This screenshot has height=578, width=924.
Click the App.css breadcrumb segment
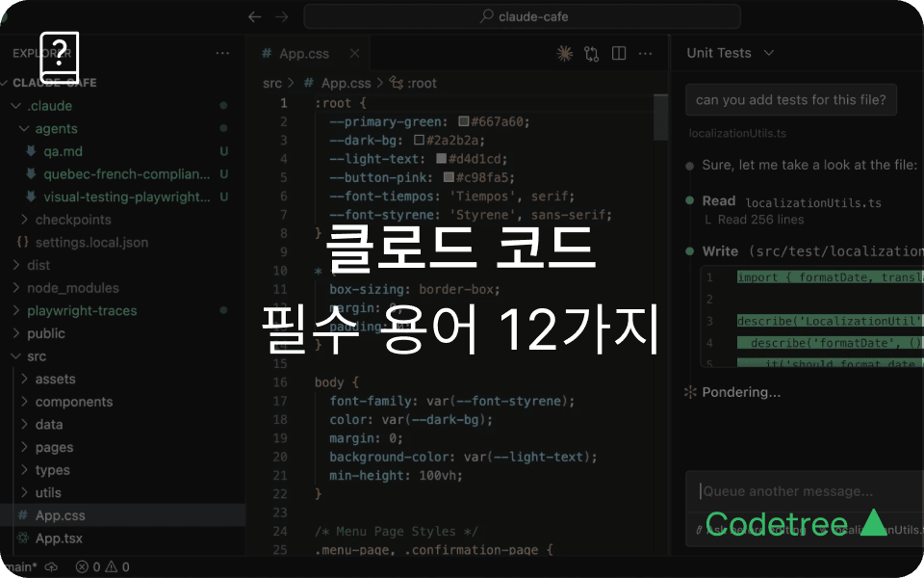(x=338, y=83)
